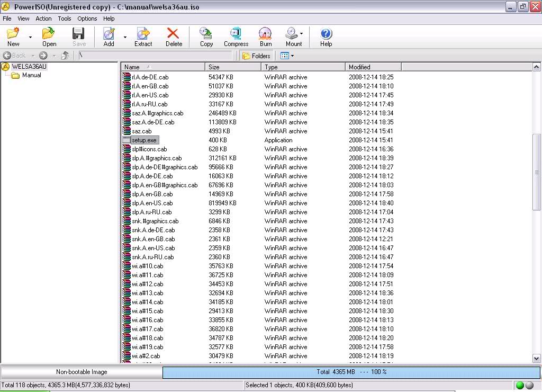
Task: Click the vertical scrollbar thumb
Action: (536, 171)
